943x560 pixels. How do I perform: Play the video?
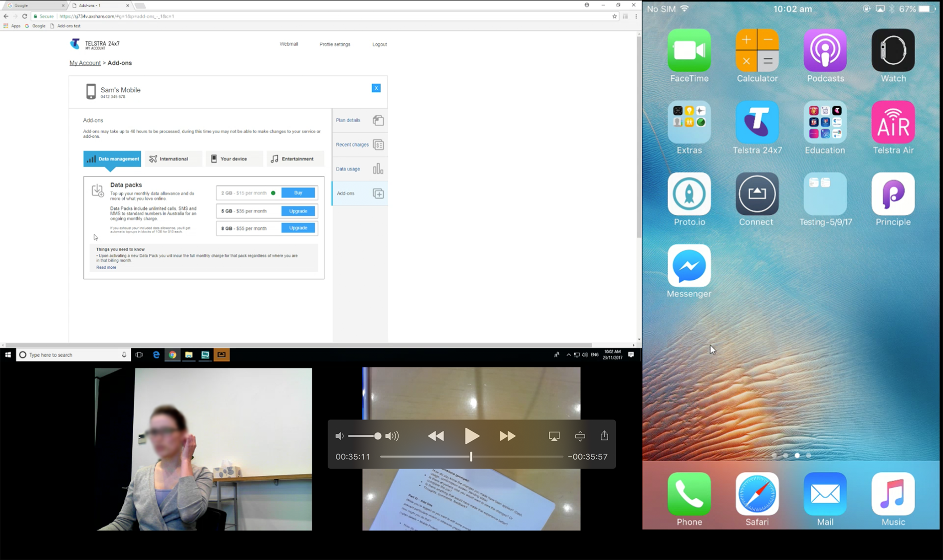(x=471, y=436)
